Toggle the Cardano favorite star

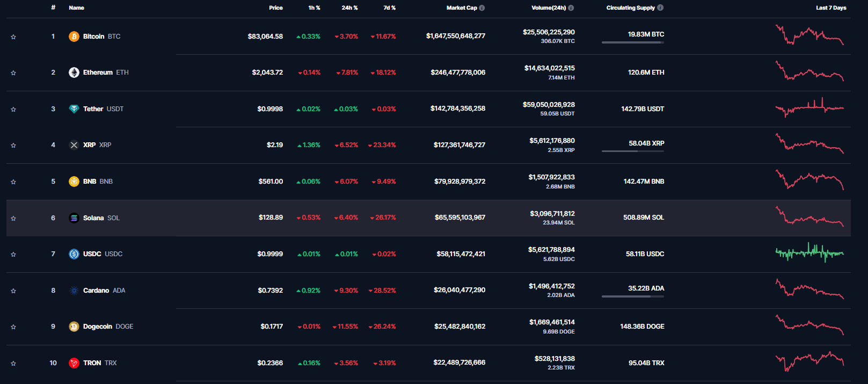[x=13, y=291]
